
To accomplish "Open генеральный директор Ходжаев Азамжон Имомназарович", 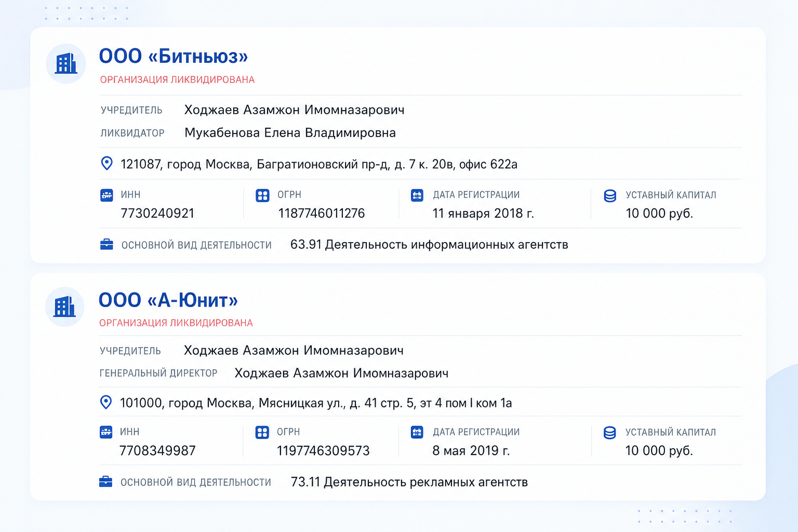I will [341, 374].
